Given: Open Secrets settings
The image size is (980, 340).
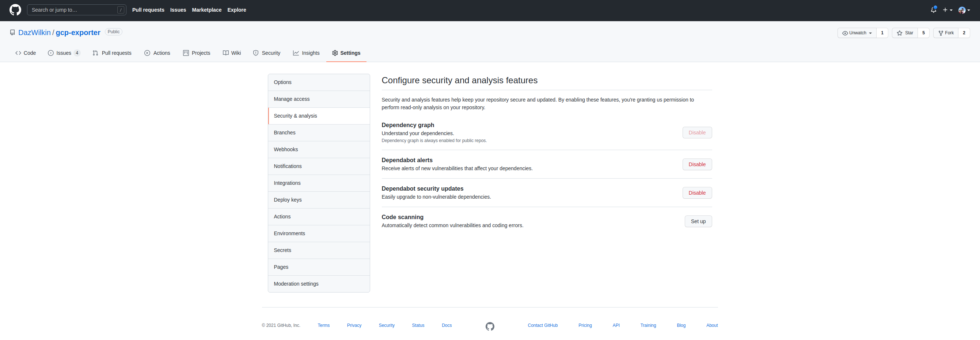Looking at the screenshot, I should pos(319,250).
